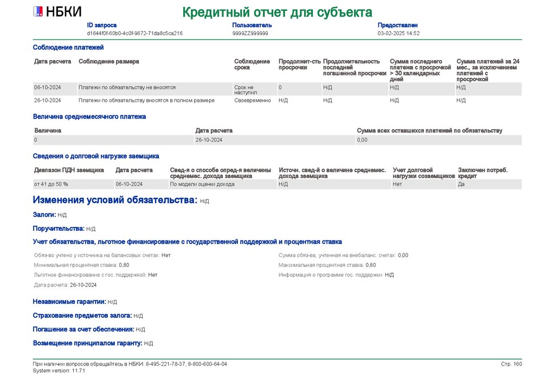Click the Поручительства label
This screenshot has width=555, height=392.
pos(59,228)
